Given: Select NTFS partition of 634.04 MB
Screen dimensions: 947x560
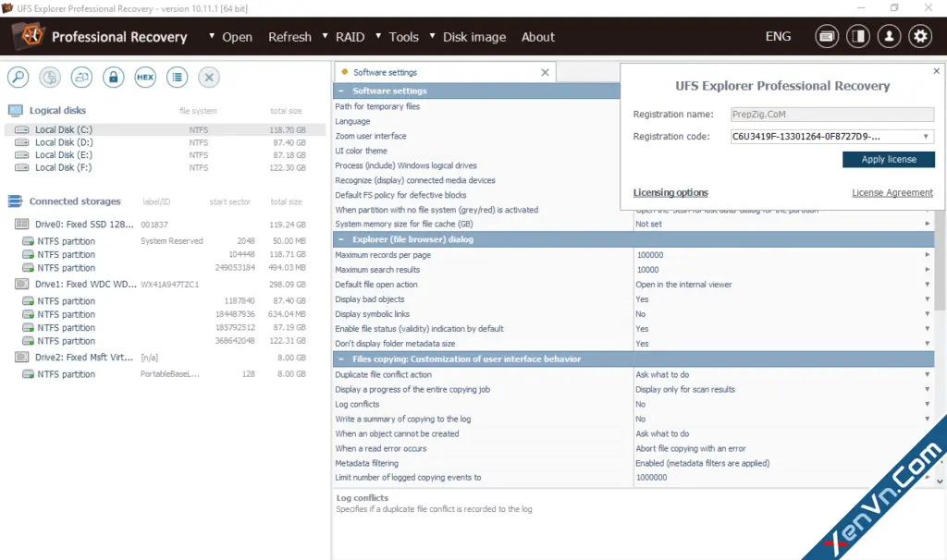Looking at the screenshot, I should point(165,314).
